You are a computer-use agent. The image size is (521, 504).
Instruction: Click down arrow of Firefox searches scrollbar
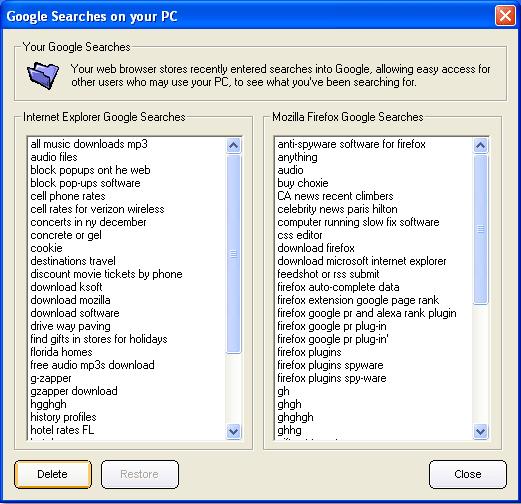pos(480,431)
